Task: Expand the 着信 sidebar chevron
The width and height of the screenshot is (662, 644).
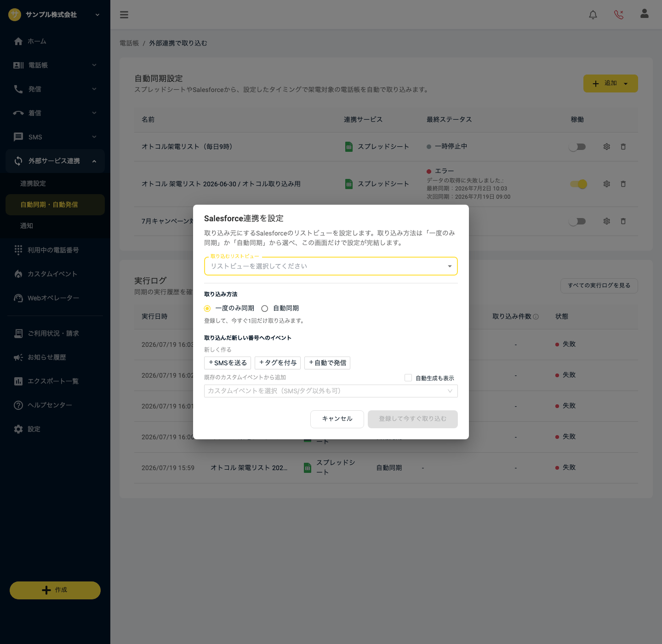Action: coord(94,113)
